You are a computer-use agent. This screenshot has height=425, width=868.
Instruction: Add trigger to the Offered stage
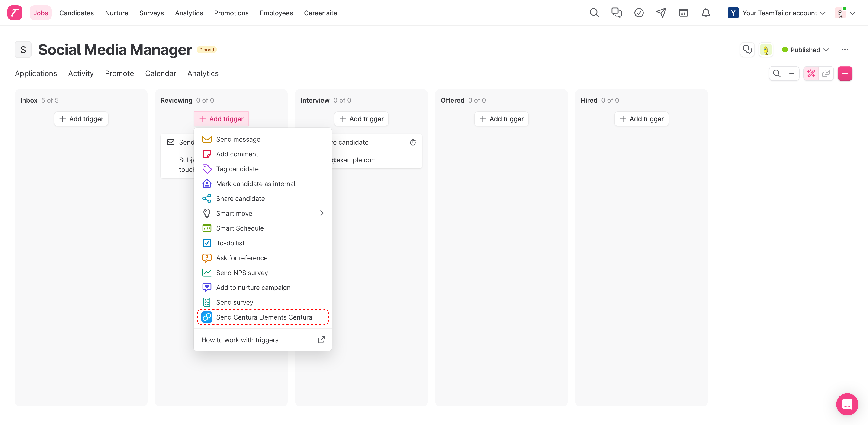click(x=502, y=119)
